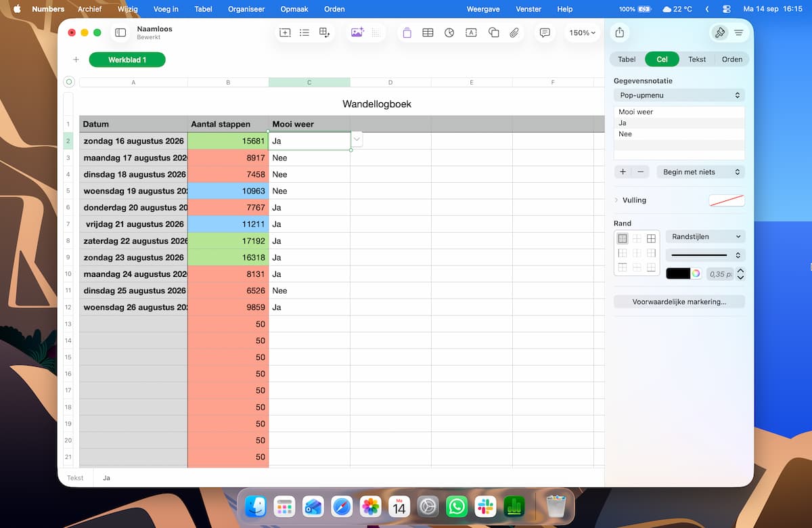Open the pop-up arrow on cell C2
The height and width of the screenshot is (528, 812).
[357, 139]
